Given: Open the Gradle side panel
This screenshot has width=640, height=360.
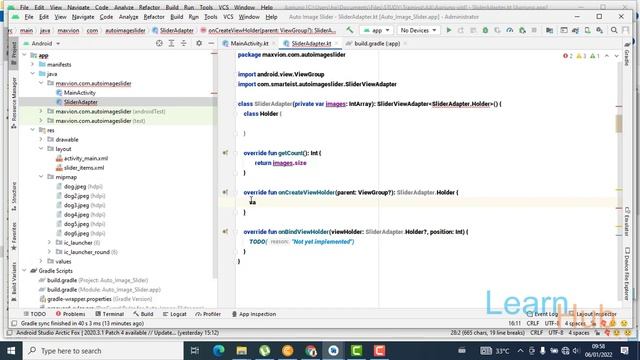Looking at the screenshot, I should tap(627, 53).
